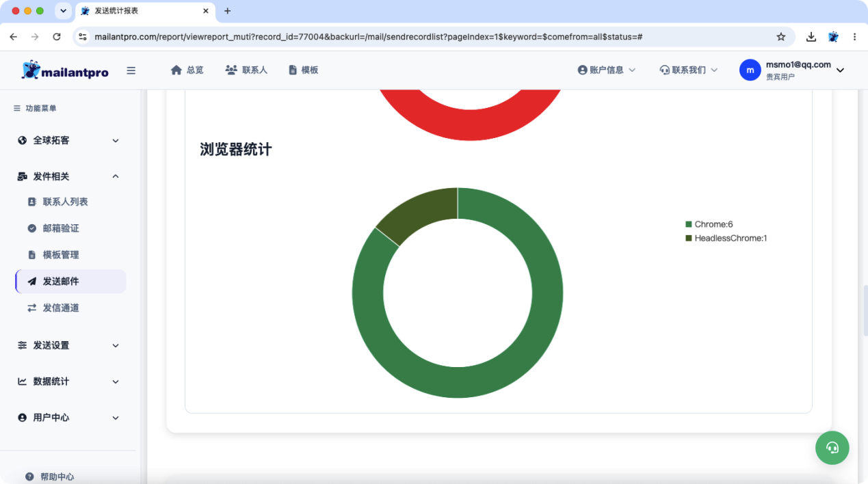The height and width of the screenshot is (484, 868).
Task: Click the sliders icon beside 发送设置
Action: click(23, 345)
